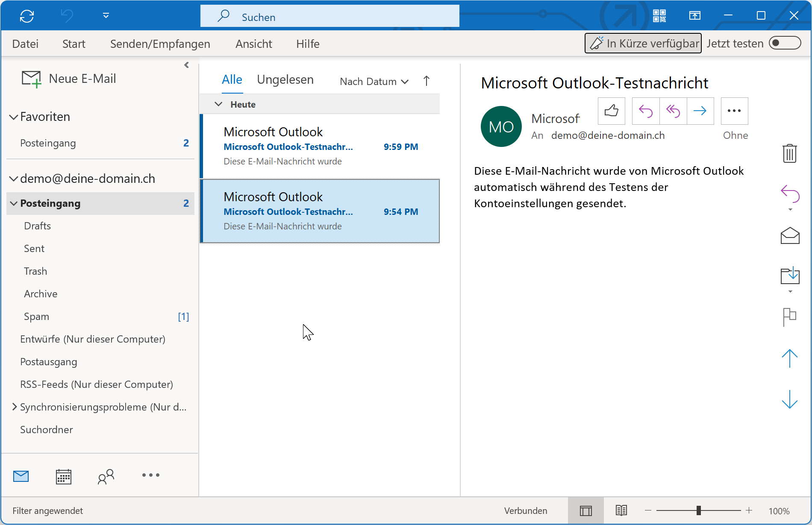Image resolution: width=812 pixels, height=525 pixels.
Task: Click the purple Reply icon in side bar
Action: pyautogui.click(x=790, y=194)
